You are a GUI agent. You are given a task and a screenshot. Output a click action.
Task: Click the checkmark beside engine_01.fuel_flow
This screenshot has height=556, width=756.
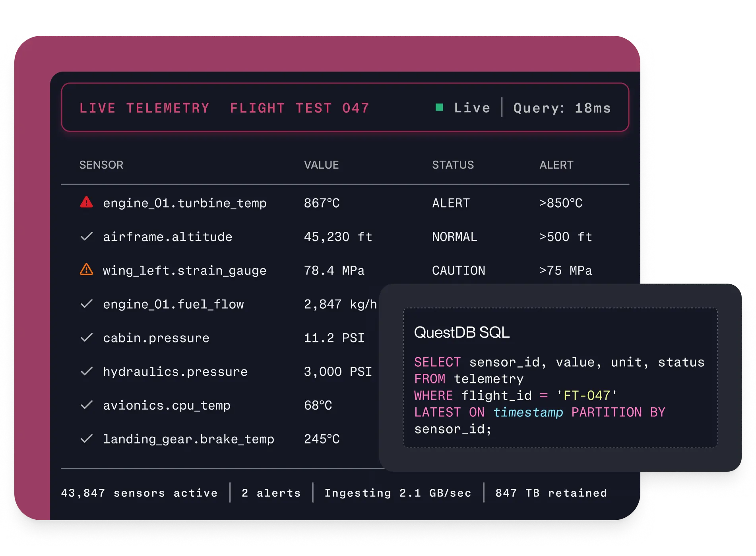(86, 304)
